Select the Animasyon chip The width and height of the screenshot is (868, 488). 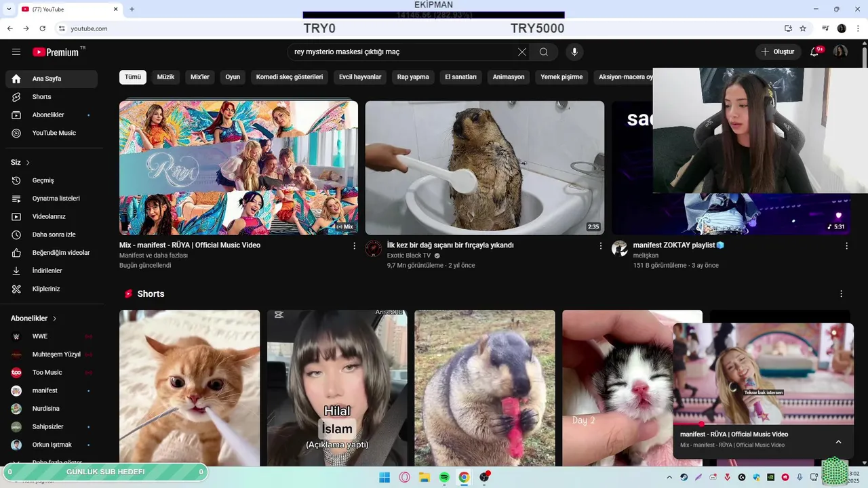click(x=509, y=77)
